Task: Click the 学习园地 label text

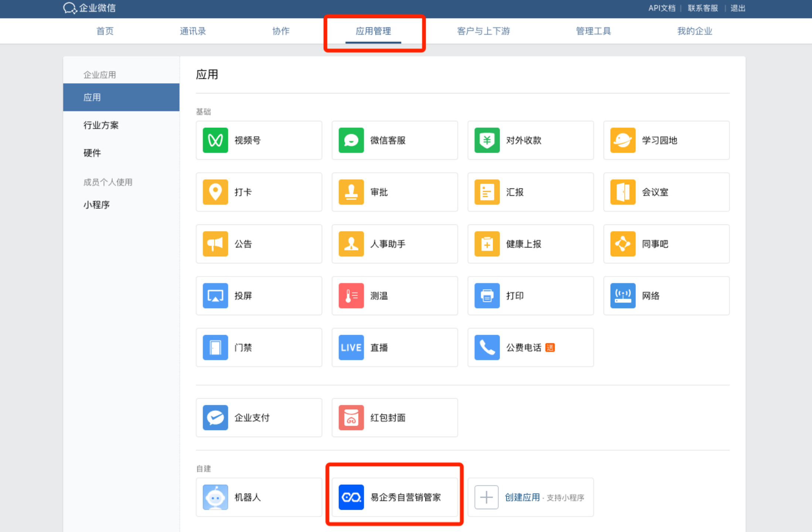Action: (x=660, y=140)
